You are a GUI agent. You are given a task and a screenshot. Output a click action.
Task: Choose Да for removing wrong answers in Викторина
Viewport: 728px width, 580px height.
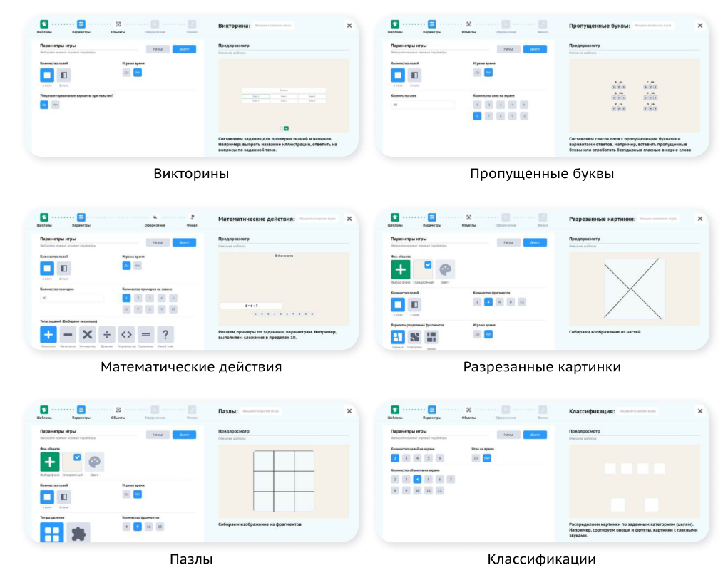(x=44, y=105)
